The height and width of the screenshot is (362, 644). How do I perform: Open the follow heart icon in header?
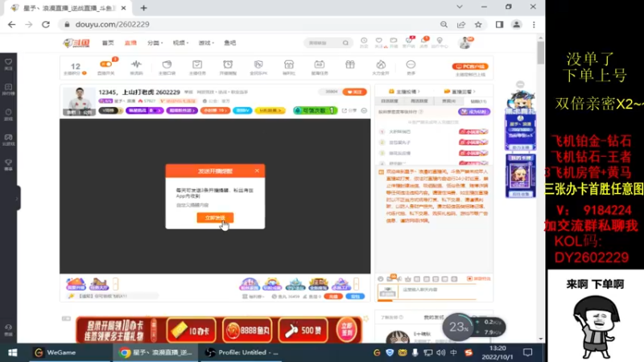click(378, 41)
